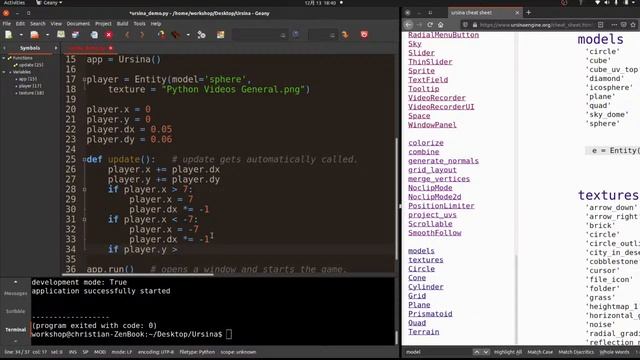The image size is (640, 360).
Task: Click the Build icon in Geany toolbar
Action: click(176, 35)
